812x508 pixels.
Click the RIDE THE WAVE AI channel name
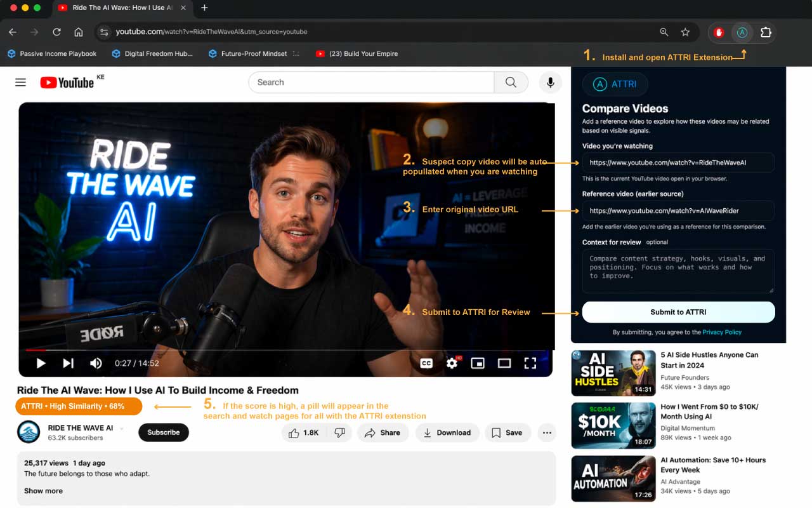[x=81, y=428]
